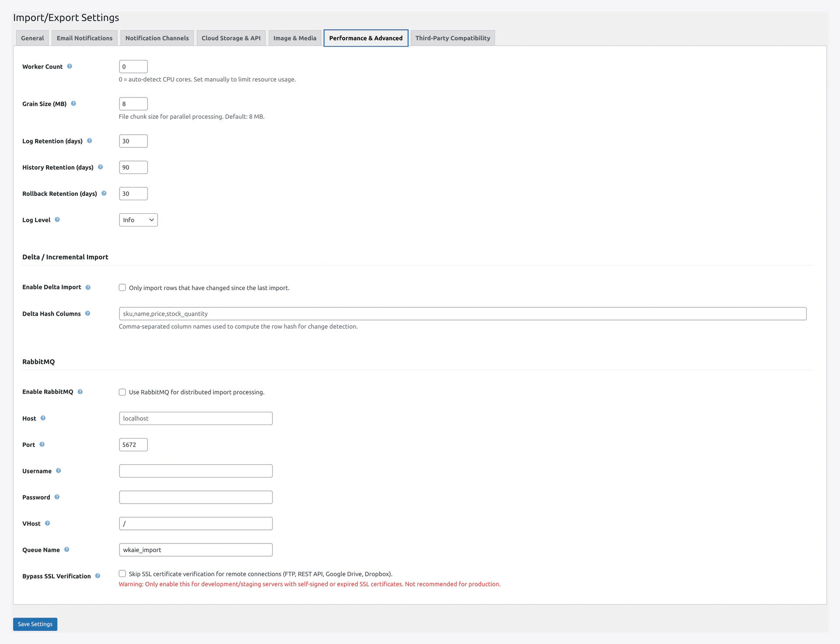Click the 'RabbitMQ' section heading
The height and width of the screenshot is (644, 840).
pos(38,362)
